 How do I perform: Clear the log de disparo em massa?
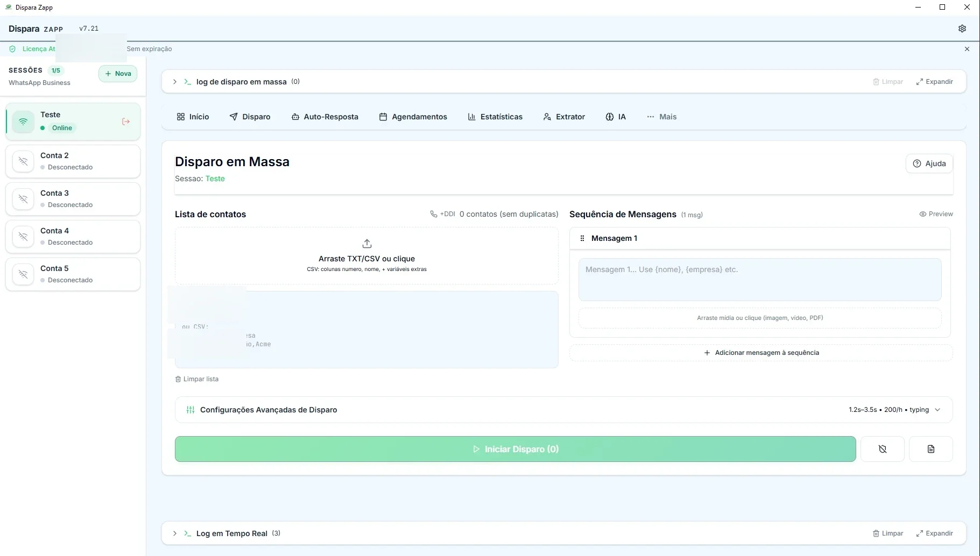[x=888, y=82]
